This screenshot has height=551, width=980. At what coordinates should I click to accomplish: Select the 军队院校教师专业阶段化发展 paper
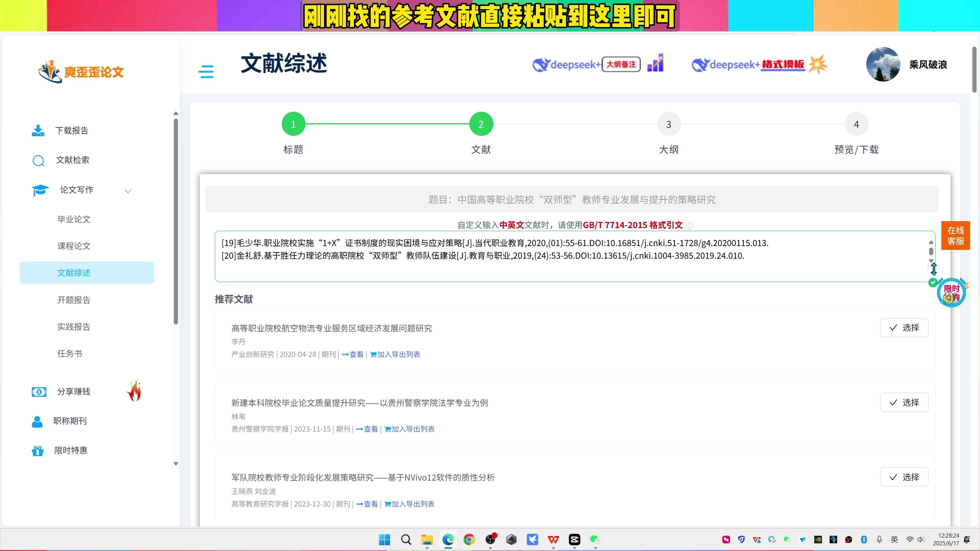(x=904, y=477)
